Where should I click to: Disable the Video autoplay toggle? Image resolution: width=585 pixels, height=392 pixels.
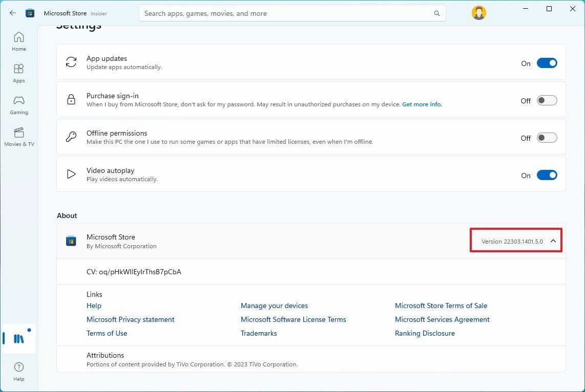coord(547,176)
